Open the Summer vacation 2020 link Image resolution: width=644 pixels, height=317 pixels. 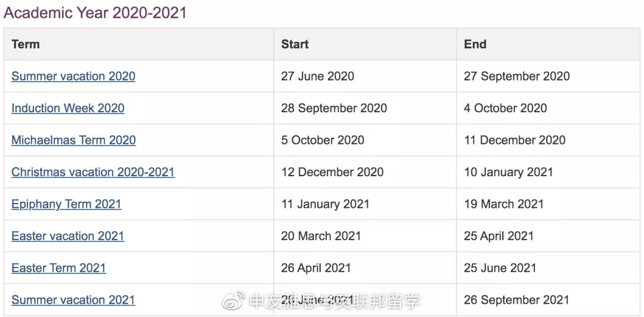click(73, 76)
